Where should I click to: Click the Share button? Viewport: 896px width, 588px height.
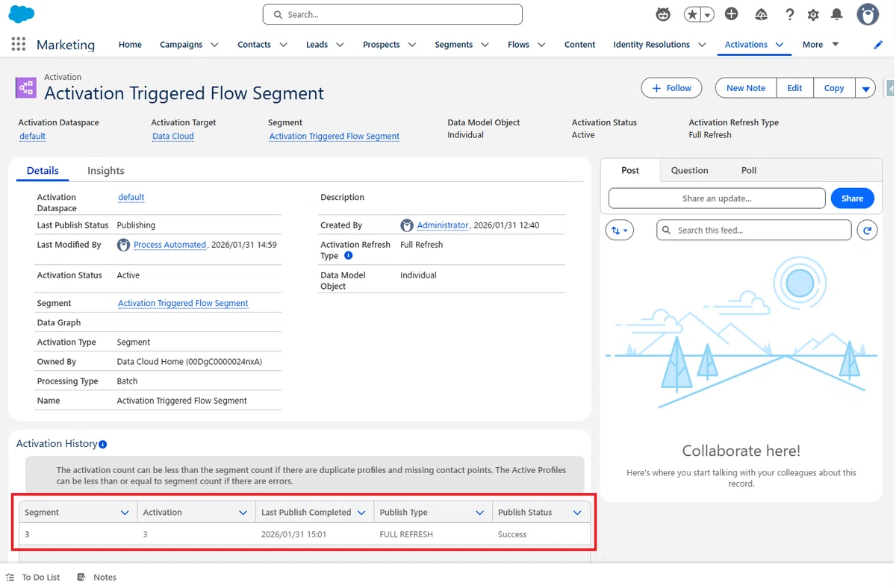(x=852, y=198)
